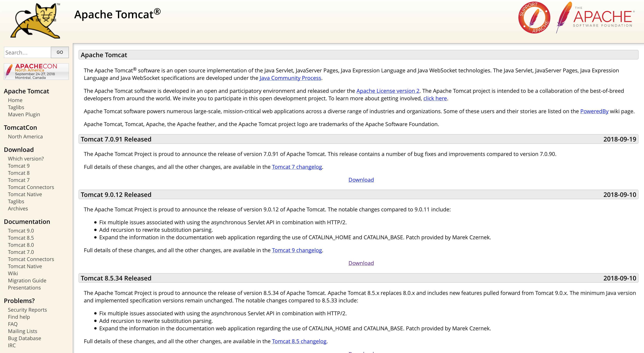The height and width of the screenshot is (353, 644).
Task: Open Taglibs under Apache Tomcat section
Action: pos(16,107)
